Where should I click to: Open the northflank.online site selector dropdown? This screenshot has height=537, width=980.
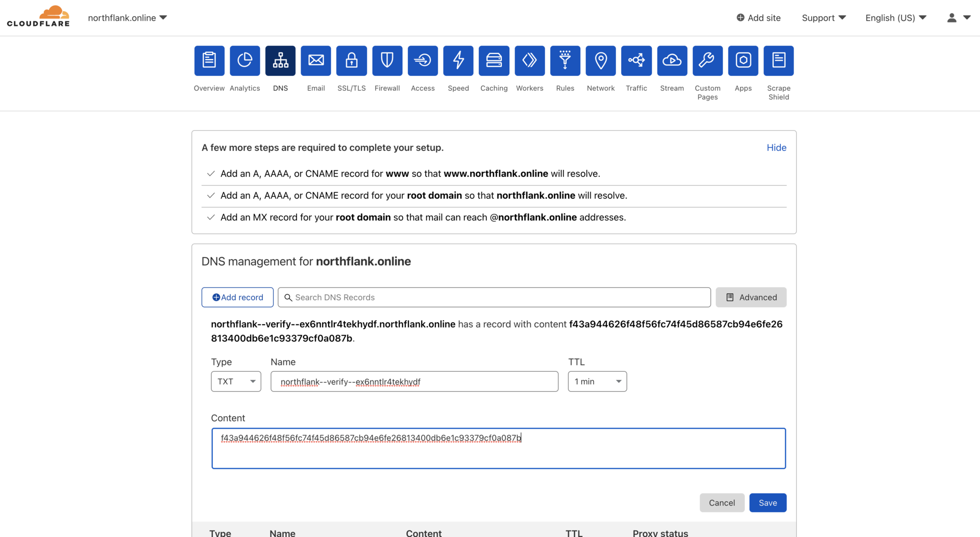(x=127, y=18)
